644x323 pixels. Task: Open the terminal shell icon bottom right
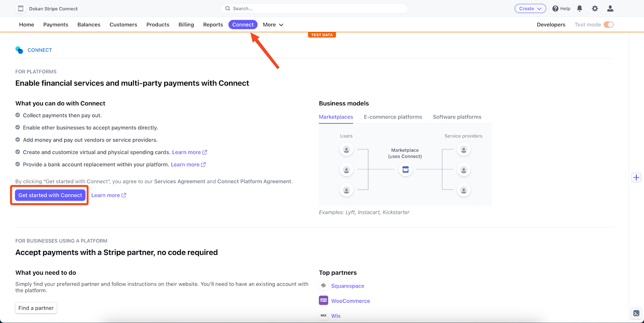[x=636, y=313]
